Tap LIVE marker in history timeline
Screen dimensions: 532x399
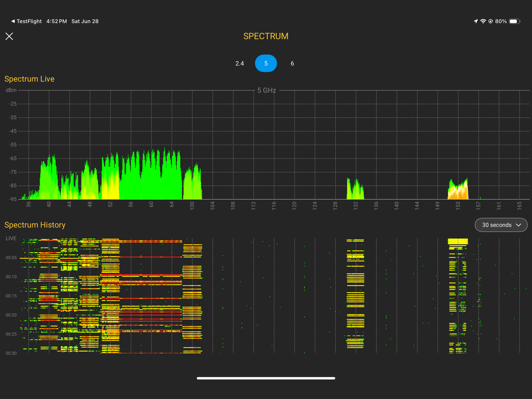(x=11, y=238)
